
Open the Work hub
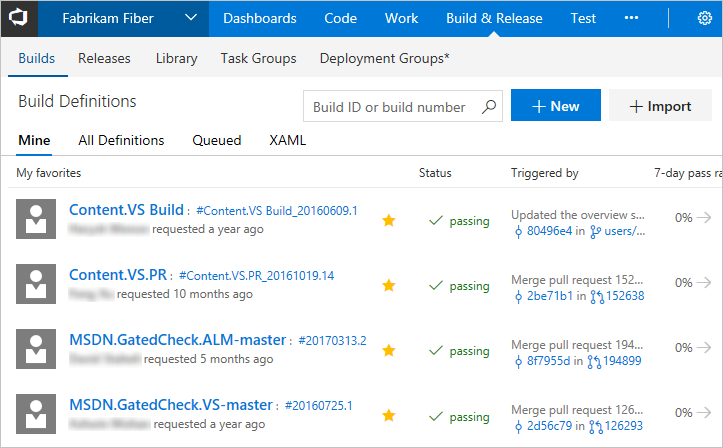point(401,18)
